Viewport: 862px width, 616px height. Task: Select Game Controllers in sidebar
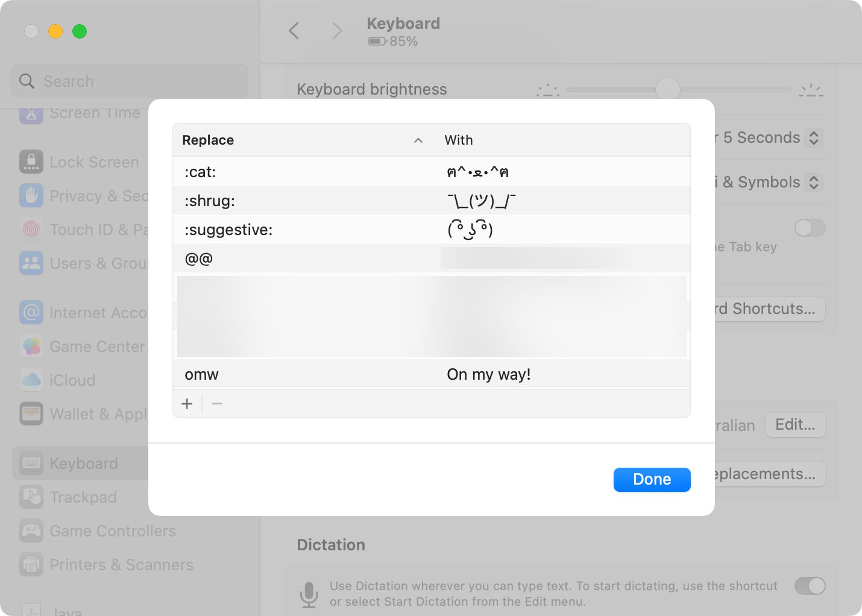(x=113, y=531)
